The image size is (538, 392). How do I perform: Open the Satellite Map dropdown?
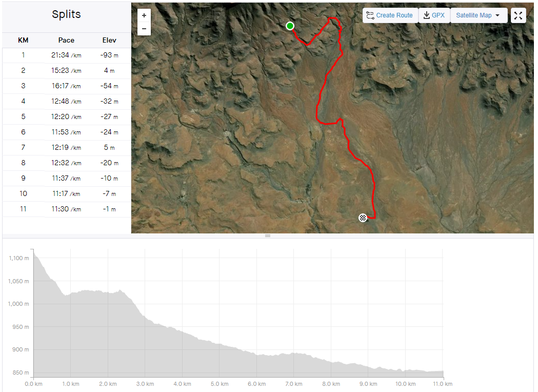pos(479,15)
